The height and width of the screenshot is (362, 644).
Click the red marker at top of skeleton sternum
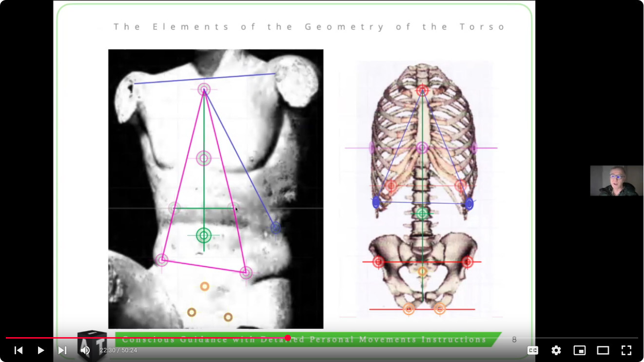pyautogui.click(x=422, y=91)
